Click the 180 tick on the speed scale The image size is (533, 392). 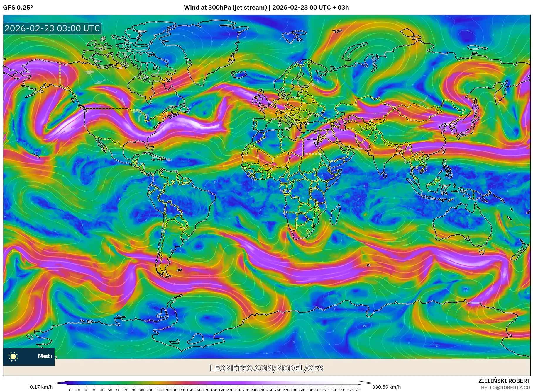click(x=213, y=390)
